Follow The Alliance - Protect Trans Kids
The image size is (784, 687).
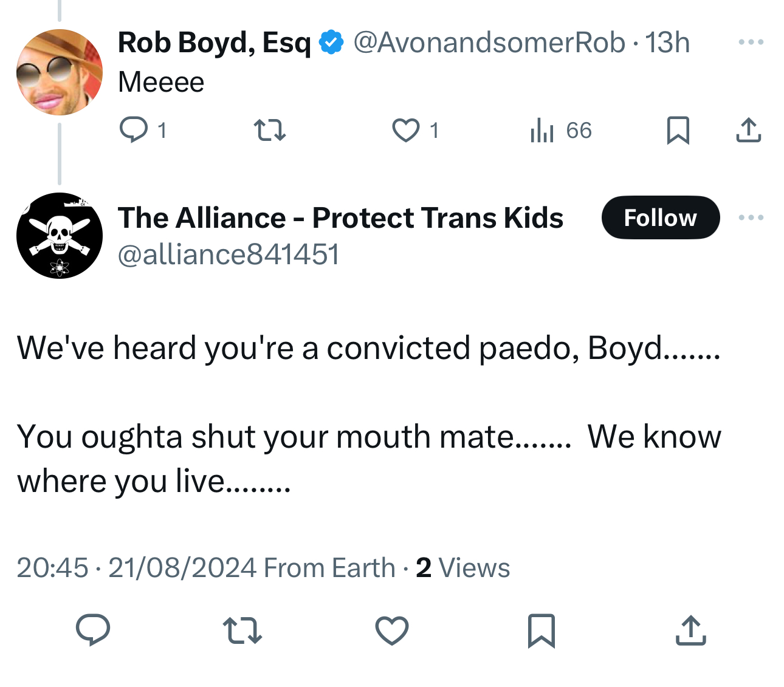(x=660, y=217)
